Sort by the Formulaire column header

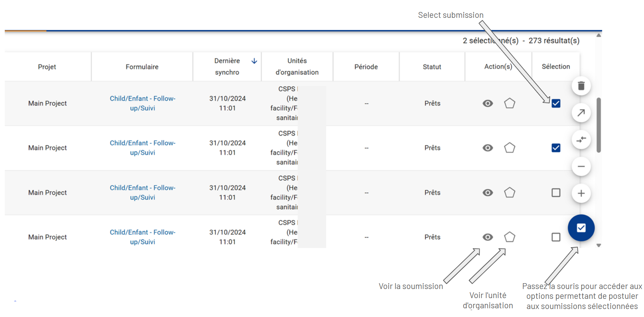[142, 67]
